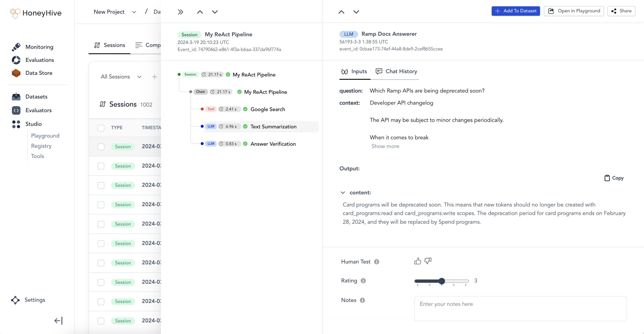The width and height of the screenshot is (644, 334).
Task: Click the plus icon beside All Sessions
Action: [155, 77]
